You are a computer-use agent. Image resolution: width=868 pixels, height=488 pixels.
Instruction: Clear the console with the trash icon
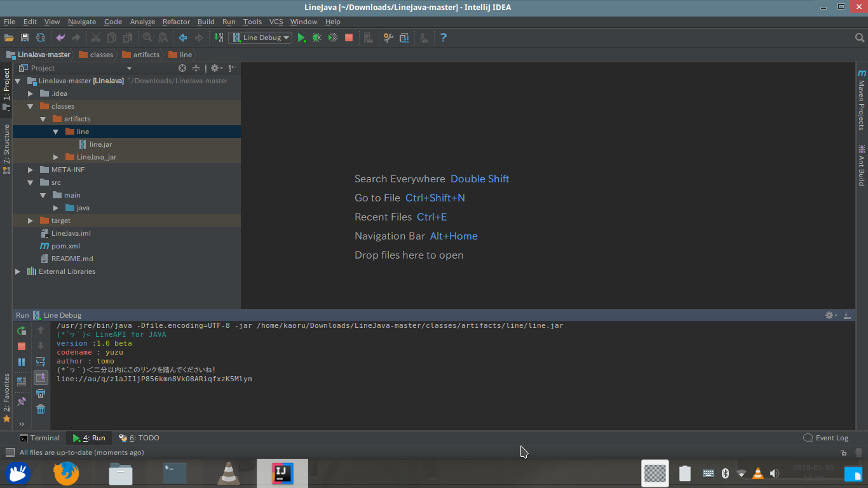click(x=41, y=409)
